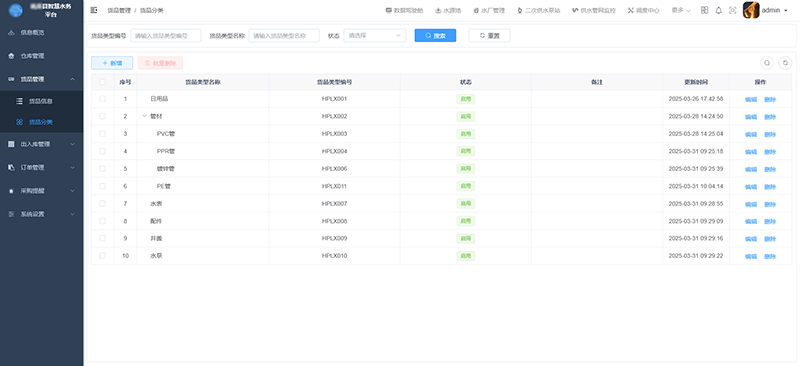
Task: Click the 采购提醒 bell icon in sidebar
Action: (x=11, y=191)
